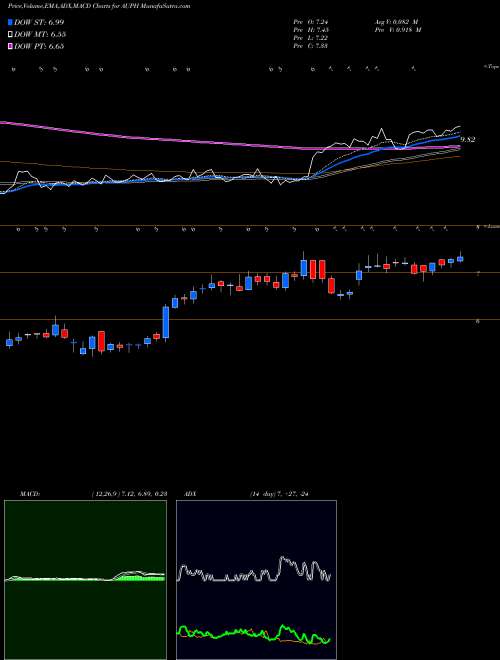Click the magenta DOW PT legend swatch
Image resolution: width=500 pixels, height=660 pixels.
coord(11,46)
